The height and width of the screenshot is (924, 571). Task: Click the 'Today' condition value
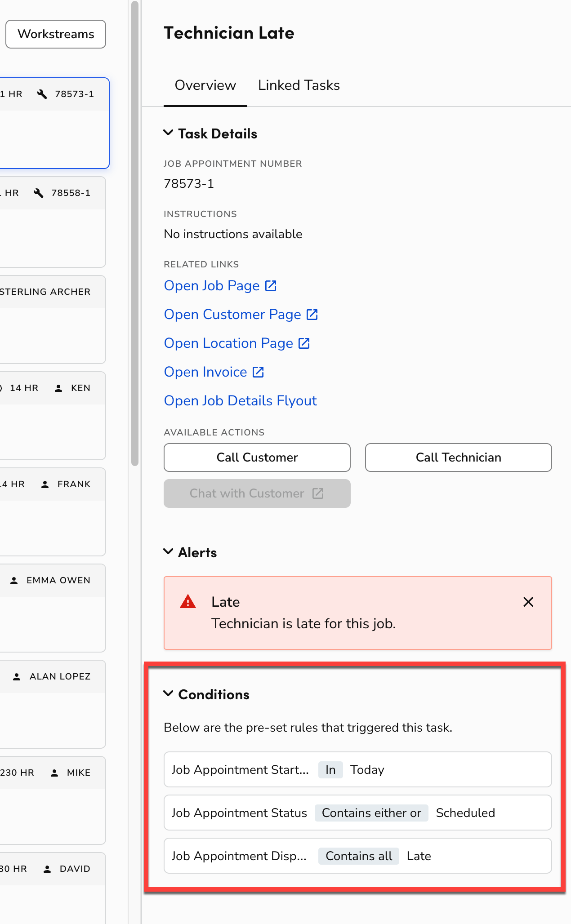(x=367, y=769)
